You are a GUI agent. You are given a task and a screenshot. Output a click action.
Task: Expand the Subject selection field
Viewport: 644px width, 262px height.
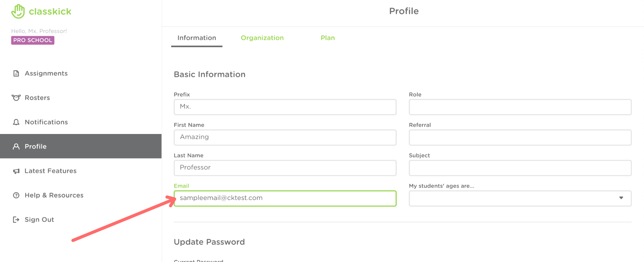(519, 168)
